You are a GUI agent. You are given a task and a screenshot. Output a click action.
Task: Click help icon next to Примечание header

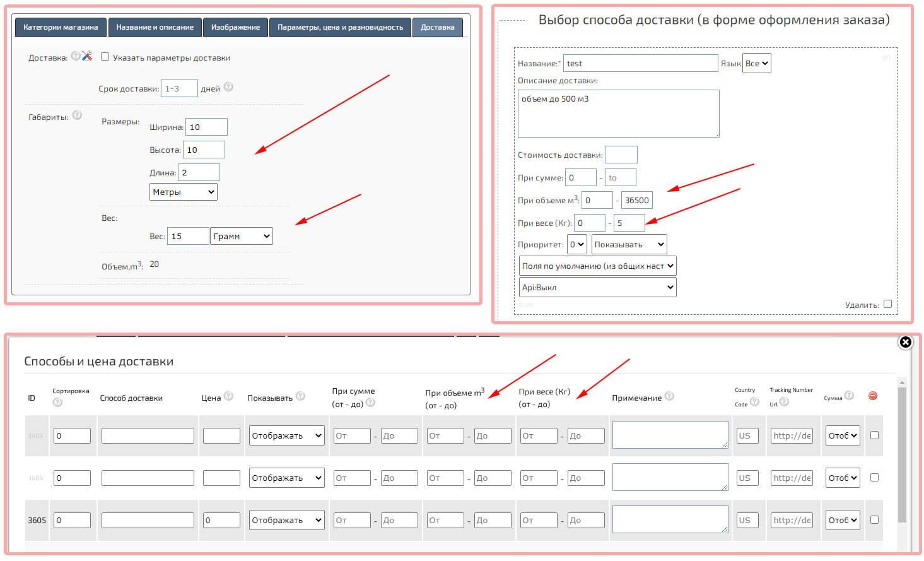click(x=669, y=396)
